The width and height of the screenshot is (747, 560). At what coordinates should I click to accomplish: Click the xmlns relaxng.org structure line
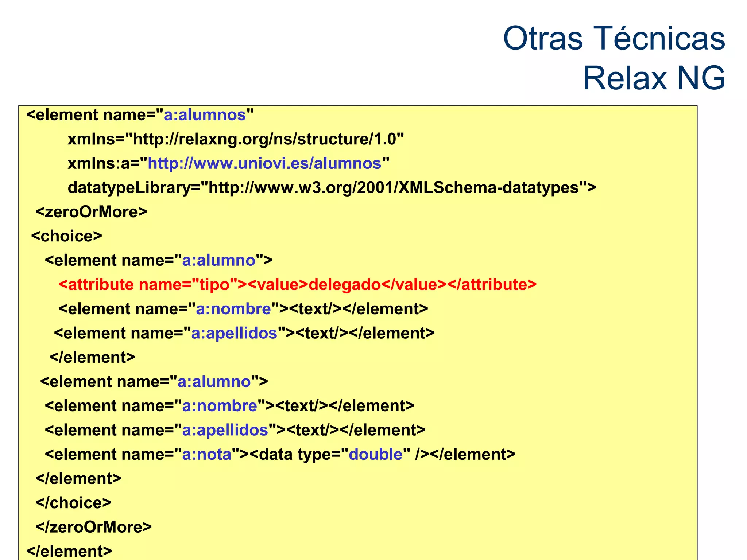point(236,139)
